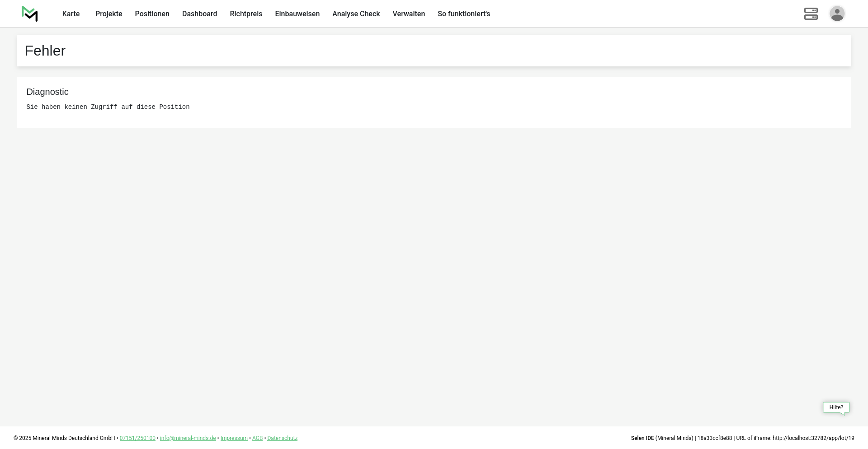The width and height of the screenshot is (868, 449).
Task: Open the Karte menu item
Action: tap(71, 14)
